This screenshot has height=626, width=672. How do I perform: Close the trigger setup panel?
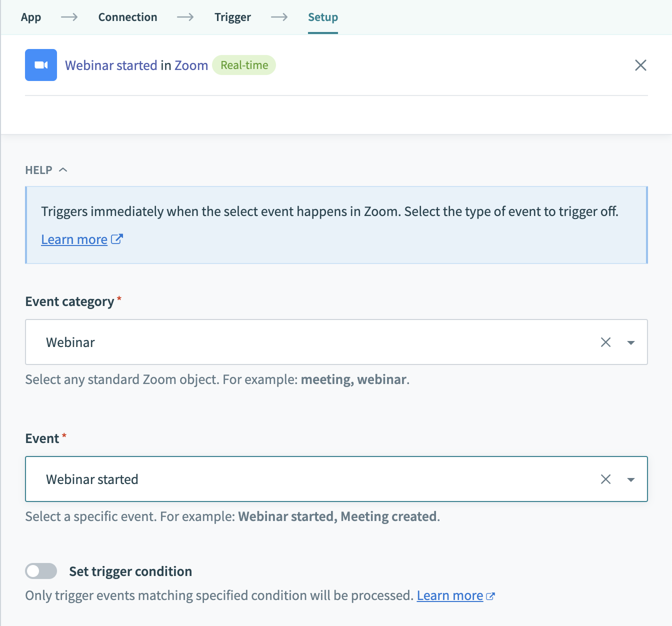pyautogui.click(x=640, y=65)
